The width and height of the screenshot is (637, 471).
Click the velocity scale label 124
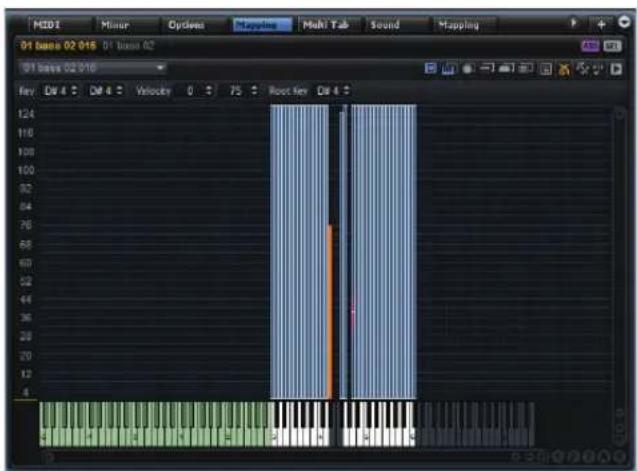pos(26,114)
